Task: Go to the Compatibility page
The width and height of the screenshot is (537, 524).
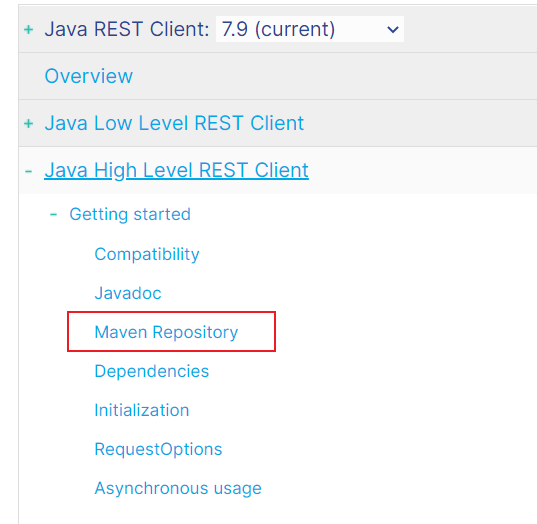Action: pos(147,254)
